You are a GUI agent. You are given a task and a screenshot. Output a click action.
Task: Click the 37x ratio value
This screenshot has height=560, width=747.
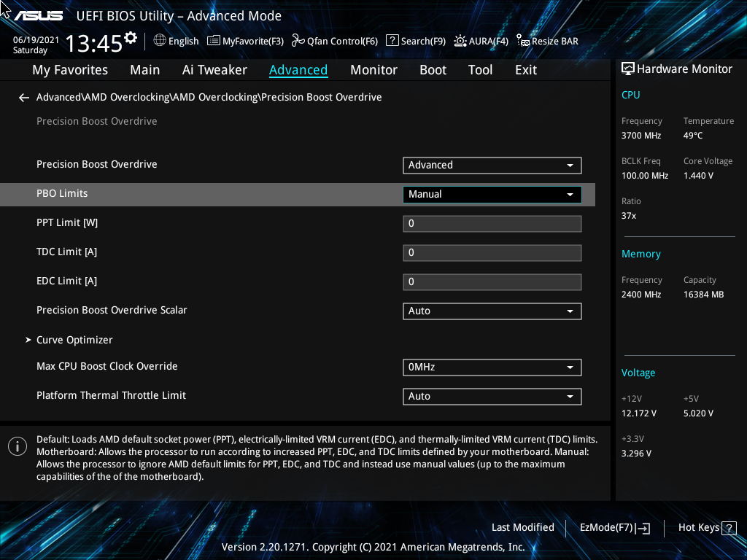(x=628, y=216)
